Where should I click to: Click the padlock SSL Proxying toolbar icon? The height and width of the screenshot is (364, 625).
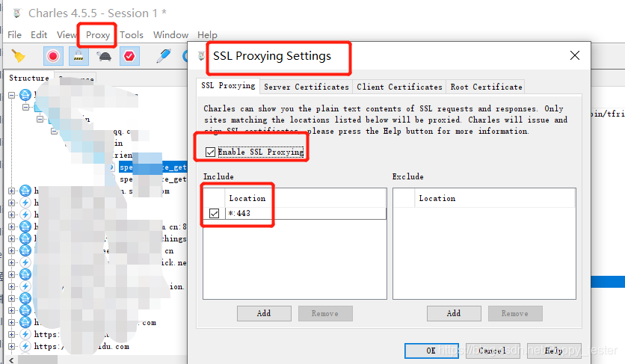click(78, 56)
